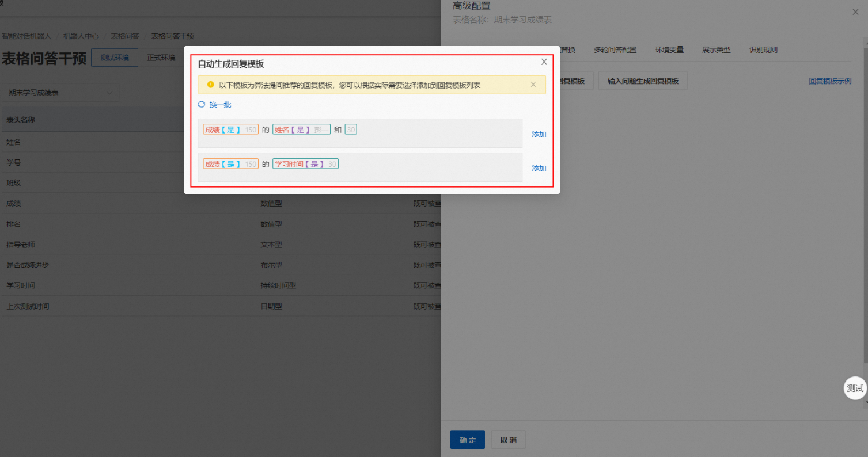Screen dimensions: 868x457
Task: Close the 自动生成回复模板 dialog
Action: pos(544,62)
